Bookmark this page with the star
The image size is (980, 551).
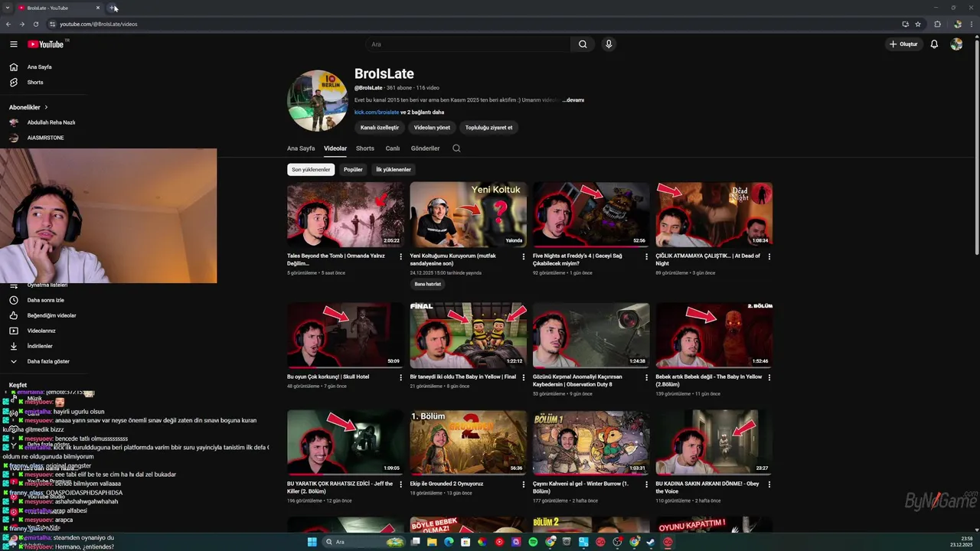click(918, 24)
